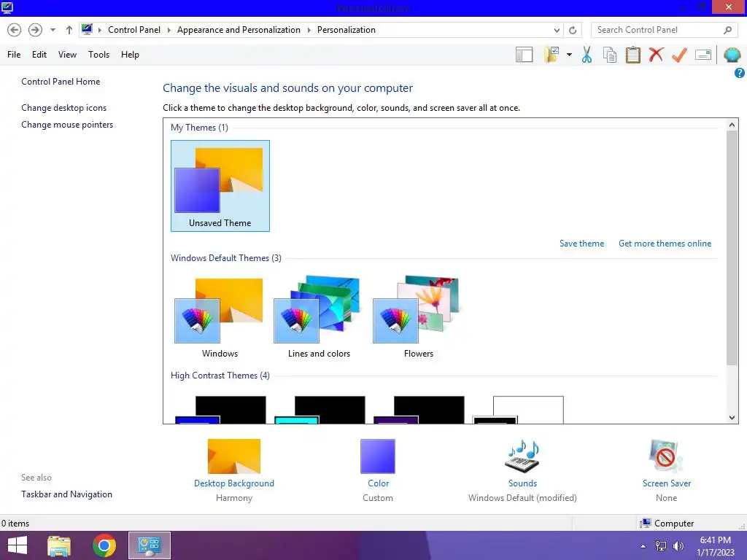Click the Save theme link

tap(581, 244)
